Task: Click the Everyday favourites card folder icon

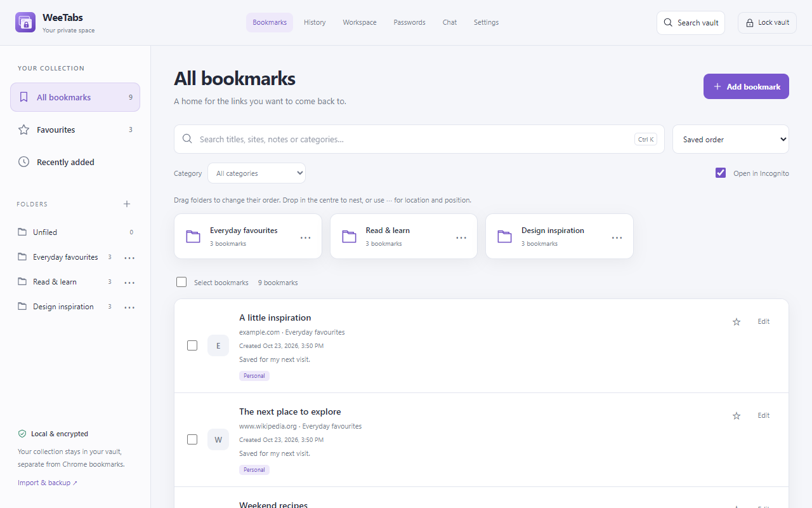Action: pyautogui.click(x=193, y=236)
